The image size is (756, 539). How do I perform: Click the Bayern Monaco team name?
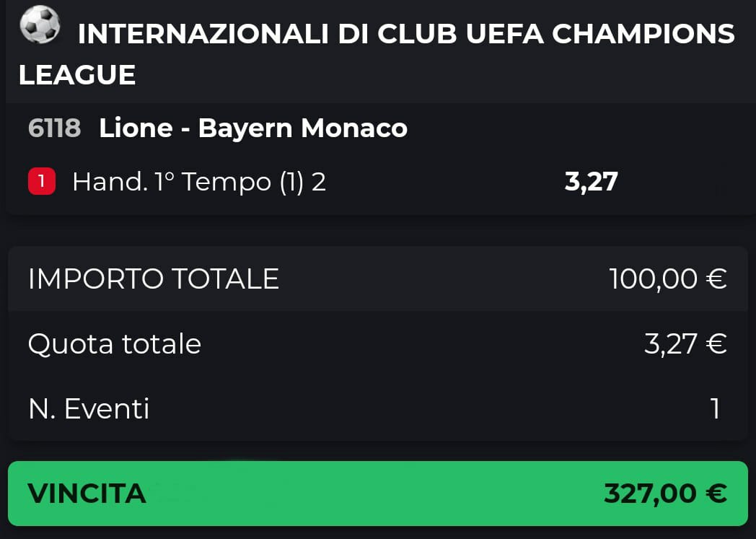(303, 128)
